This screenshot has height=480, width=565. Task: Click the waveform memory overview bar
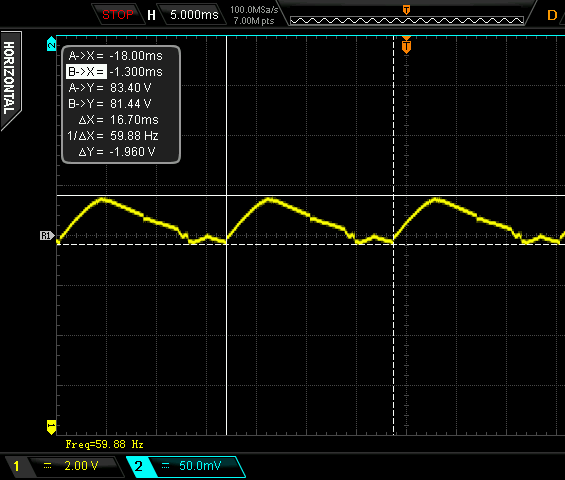(x=407, y=21)
